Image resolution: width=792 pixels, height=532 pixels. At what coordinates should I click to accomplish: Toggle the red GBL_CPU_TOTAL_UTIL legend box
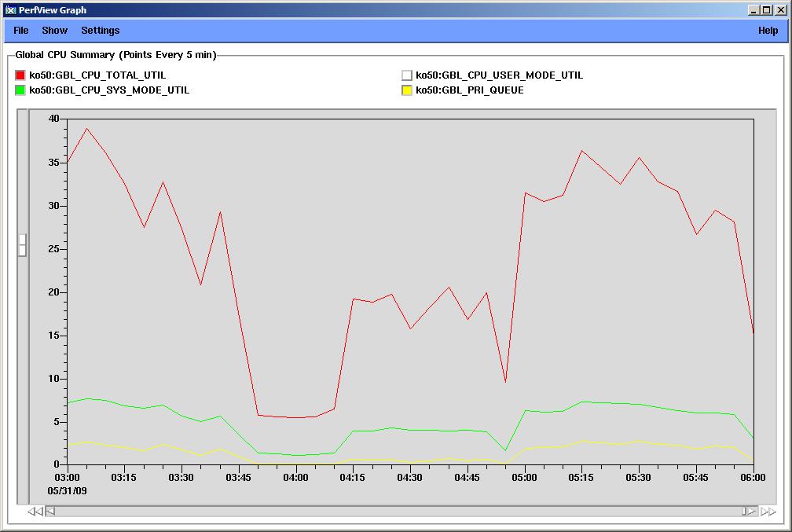pyautogui.click(x=20, y=75)
